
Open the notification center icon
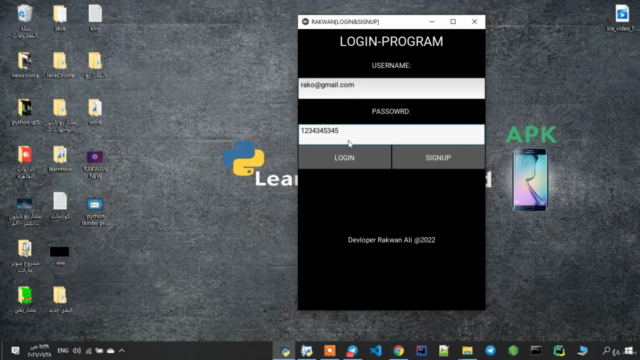[15, 351]
